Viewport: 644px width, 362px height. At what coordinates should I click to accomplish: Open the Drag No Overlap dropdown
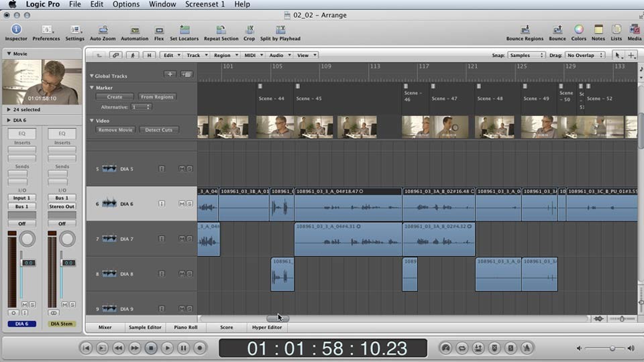[585, 55]
